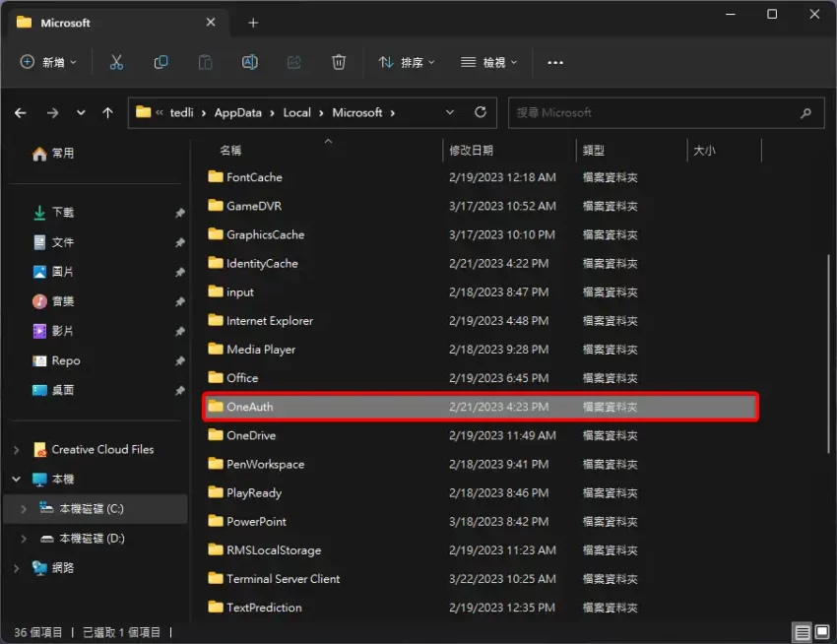Select the OneDrive folder in list
Screen dimensions: 837x644
click(x=251, y=435)
